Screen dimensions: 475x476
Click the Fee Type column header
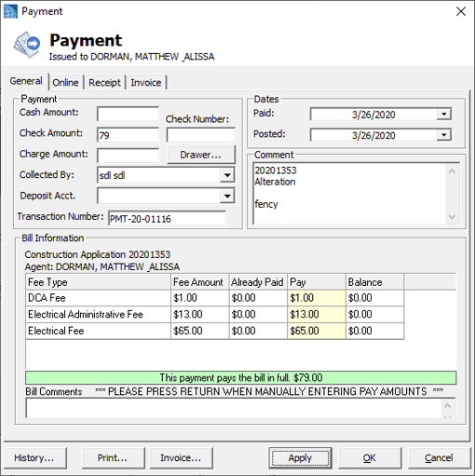coord(98,282)
